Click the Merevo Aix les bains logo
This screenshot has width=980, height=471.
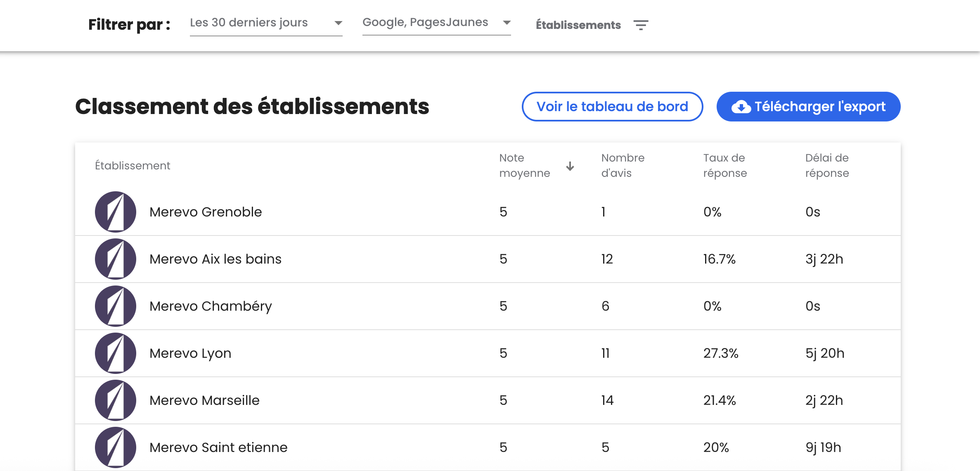[x=116, y=259]
